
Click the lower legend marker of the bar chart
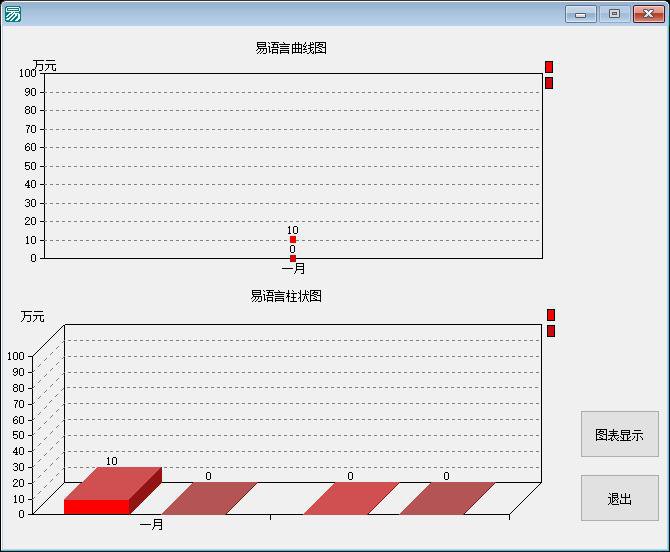click(x=551, y=331)
